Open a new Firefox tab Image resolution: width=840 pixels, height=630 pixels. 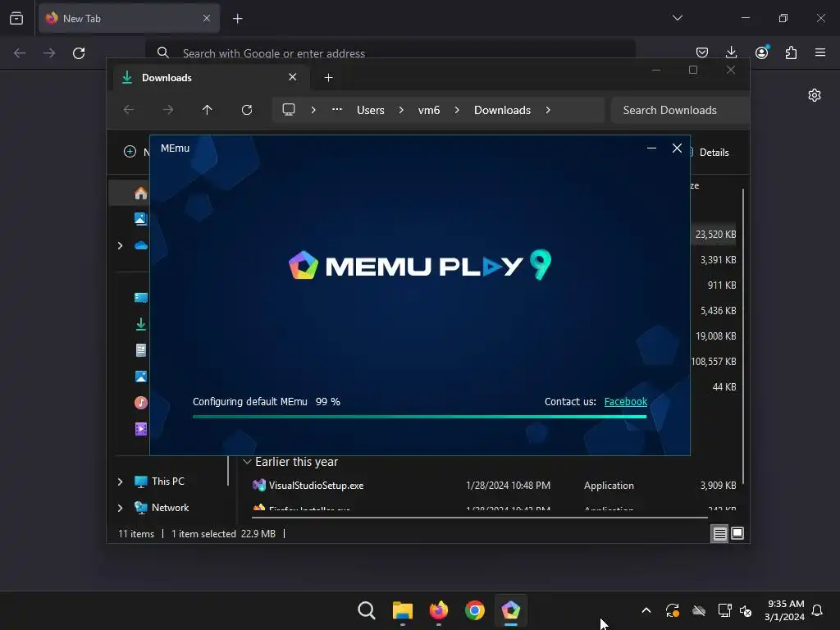tap(237, 19)
